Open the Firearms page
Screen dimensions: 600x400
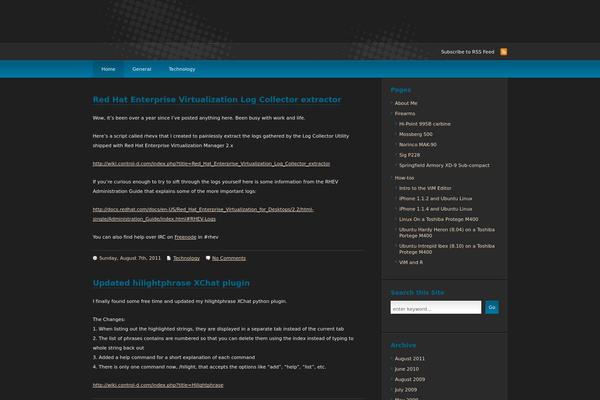coord(405,114)
